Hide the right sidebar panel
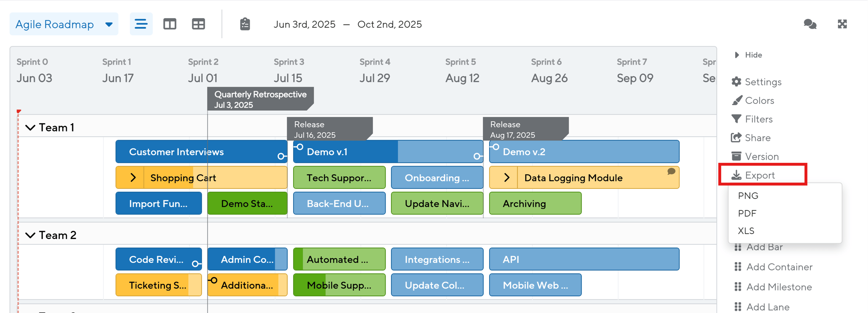The image size is (868, 313). coord(747,55)
